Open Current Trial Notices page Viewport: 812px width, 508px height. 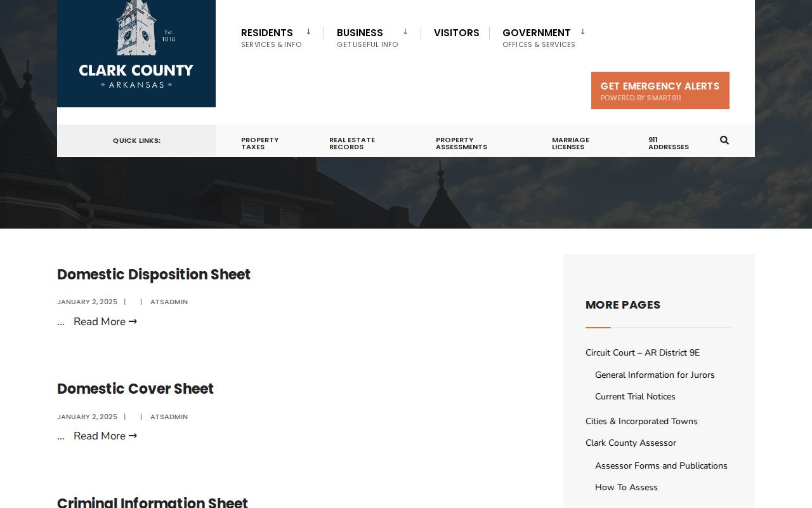[635, 397]
